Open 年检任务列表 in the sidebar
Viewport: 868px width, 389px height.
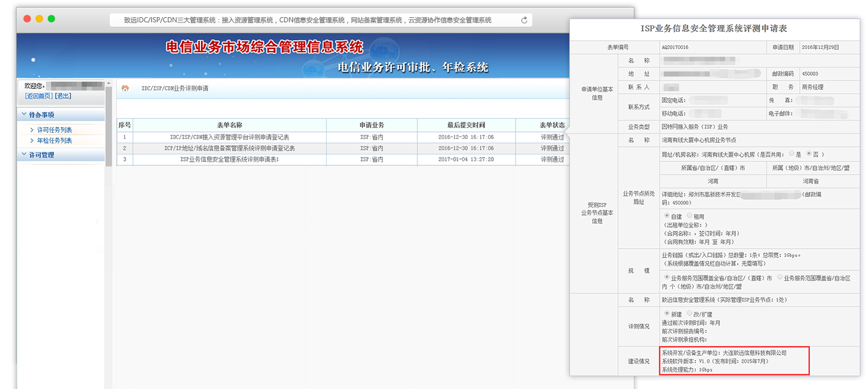tap(54, 140)
